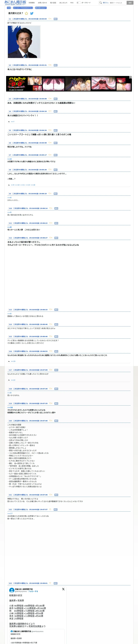
Task: Click the heart icon on post 1
Action: point(49,19)
